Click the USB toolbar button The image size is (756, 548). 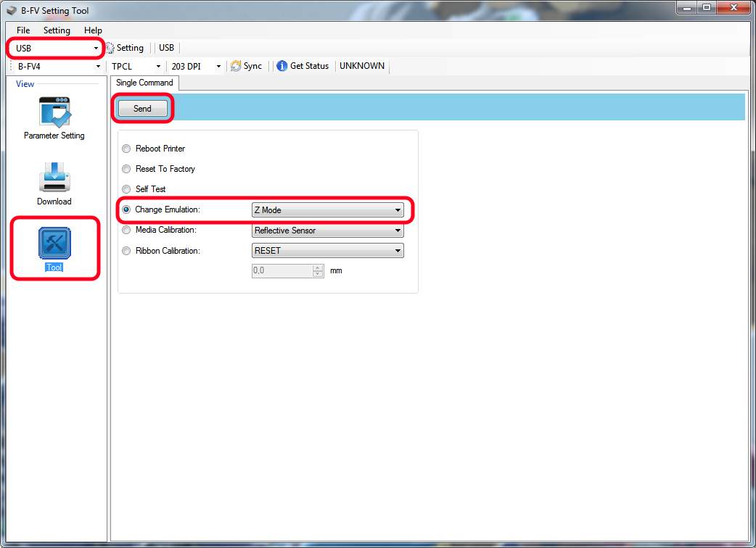coord(166,48)
